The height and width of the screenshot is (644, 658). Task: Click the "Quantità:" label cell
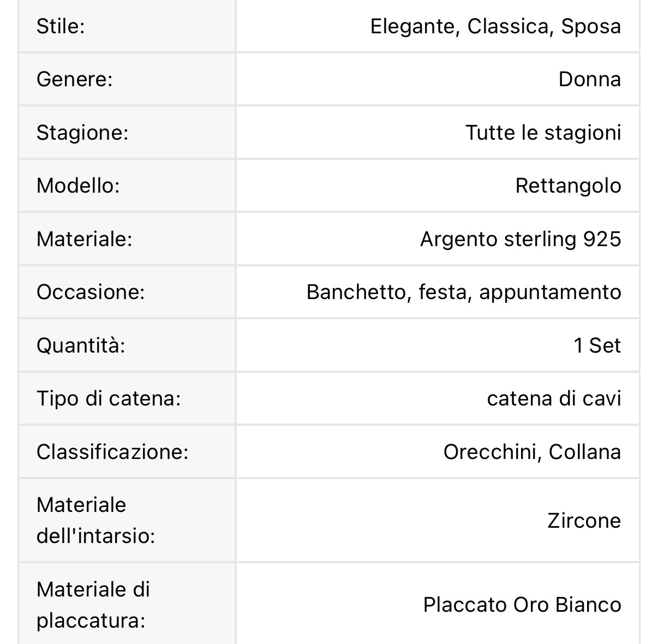coord(81,345)
